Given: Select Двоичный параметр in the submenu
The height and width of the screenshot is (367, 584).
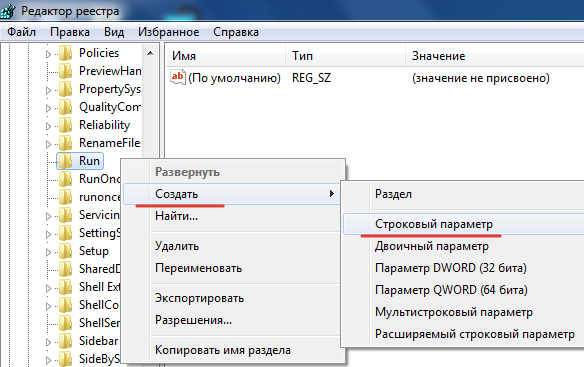Looking at the screenshot, I should point(463,246).
